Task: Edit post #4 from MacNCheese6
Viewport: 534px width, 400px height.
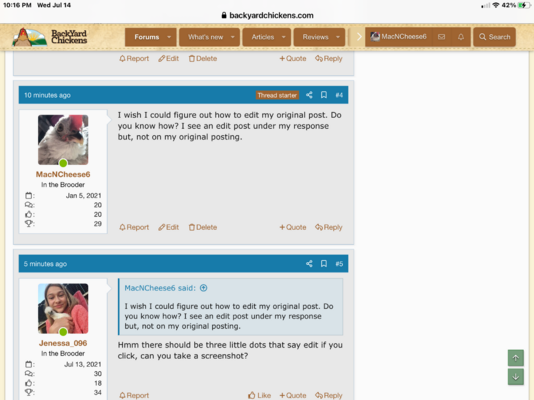Action: click(169, 227)
